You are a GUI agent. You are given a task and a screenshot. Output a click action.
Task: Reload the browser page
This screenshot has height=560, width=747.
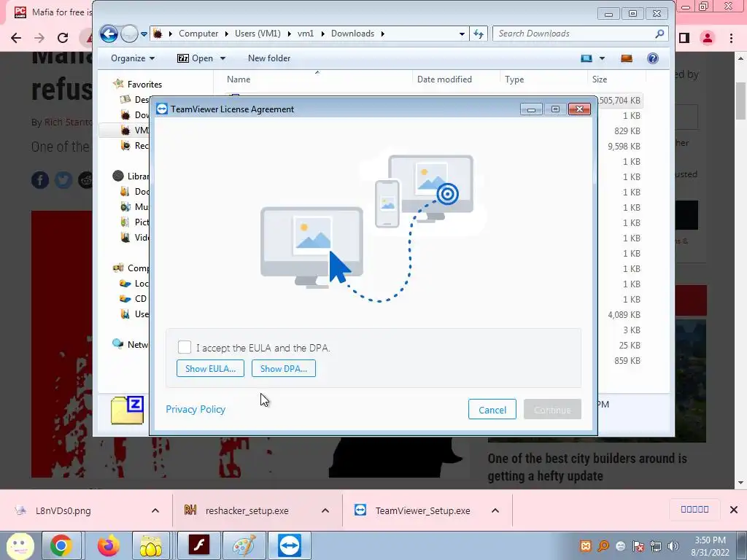[63, 38]
